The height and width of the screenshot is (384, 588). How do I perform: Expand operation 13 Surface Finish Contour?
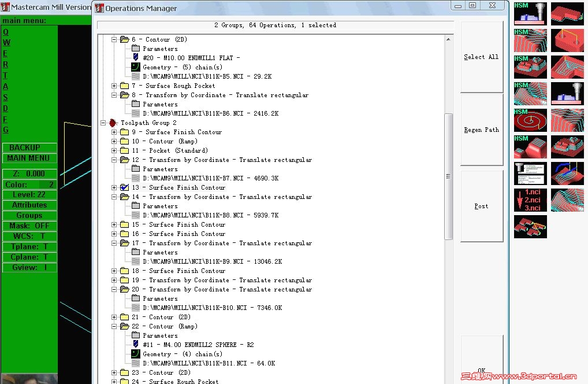pos(114,188)
